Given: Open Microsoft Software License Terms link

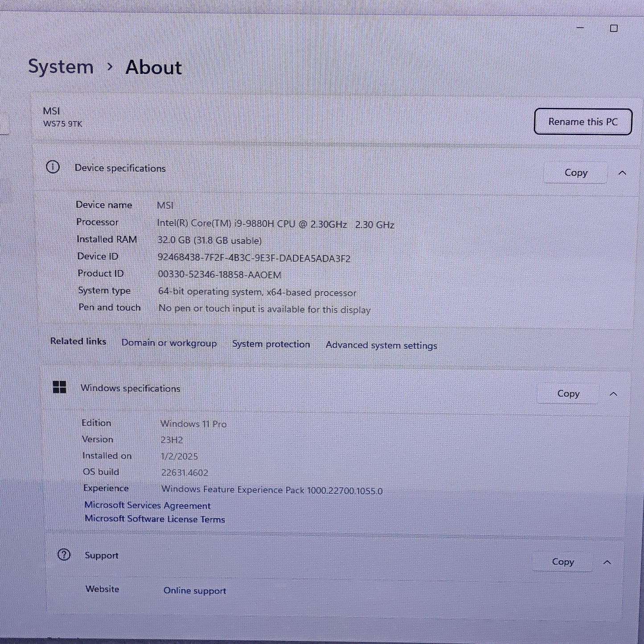Looking at the screenshot, I should [155, 519].
